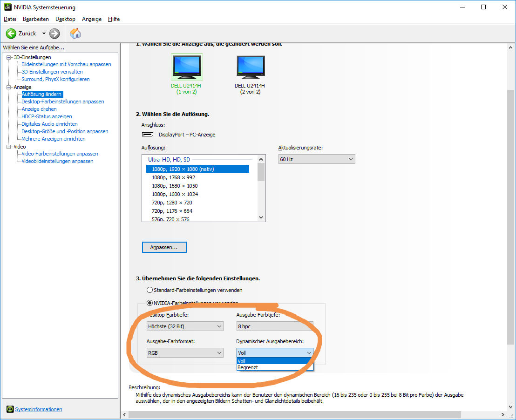Select resolution 1080p, 1920 × 1080 (nativ)
Image resolution: width=516 pixels, height=420 pixels.
197,169
